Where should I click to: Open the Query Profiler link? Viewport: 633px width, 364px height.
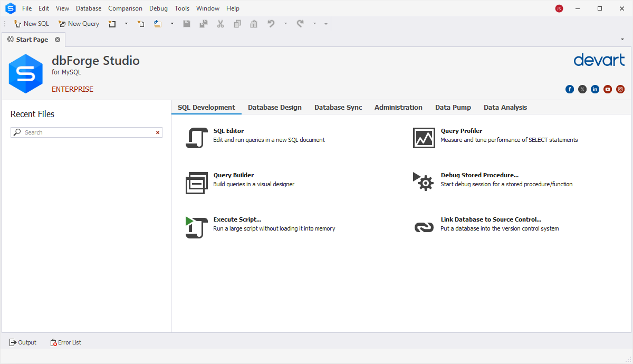[462, 131]
